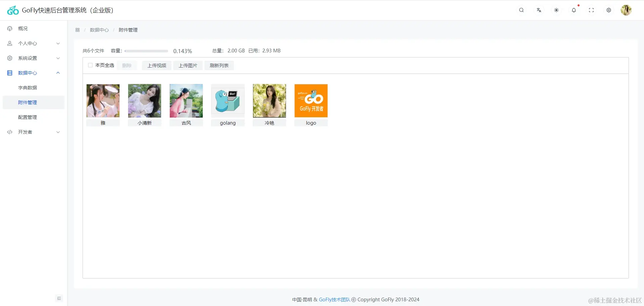Expand the 开发者 menu
The height and width of the screenshot is (306, 644).
coord(34,132)
